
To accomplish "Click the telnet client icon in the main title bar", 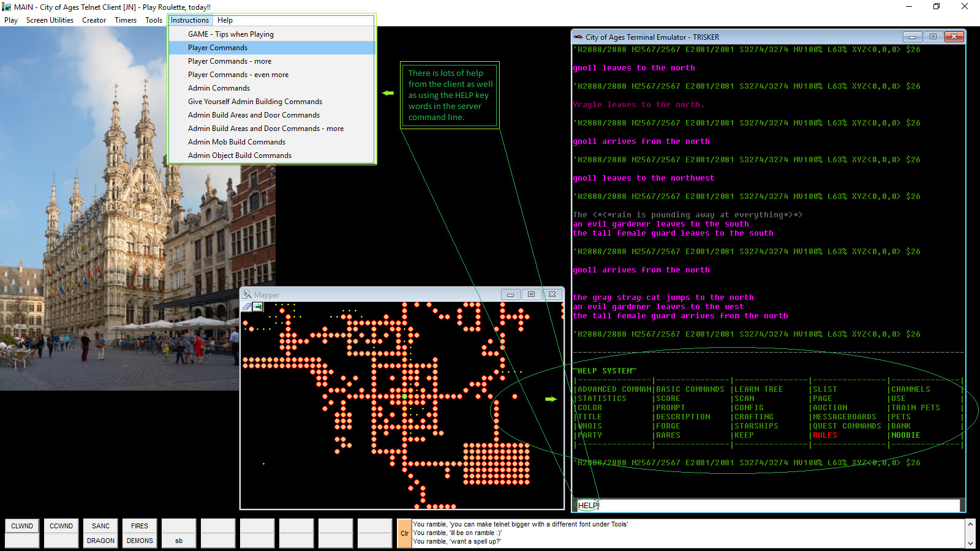I will pos(6,7).
